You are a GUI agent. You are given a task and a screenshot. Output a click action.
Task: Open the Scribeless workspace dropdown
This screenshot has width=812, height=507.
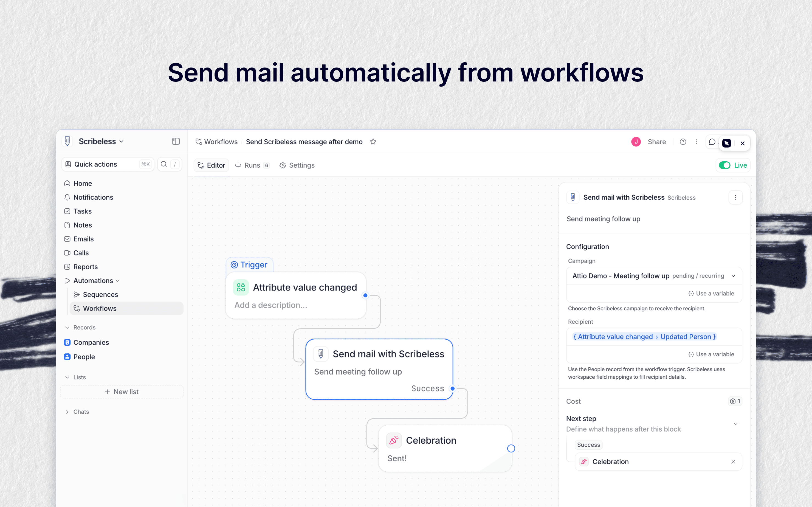[x=101, y=142]
